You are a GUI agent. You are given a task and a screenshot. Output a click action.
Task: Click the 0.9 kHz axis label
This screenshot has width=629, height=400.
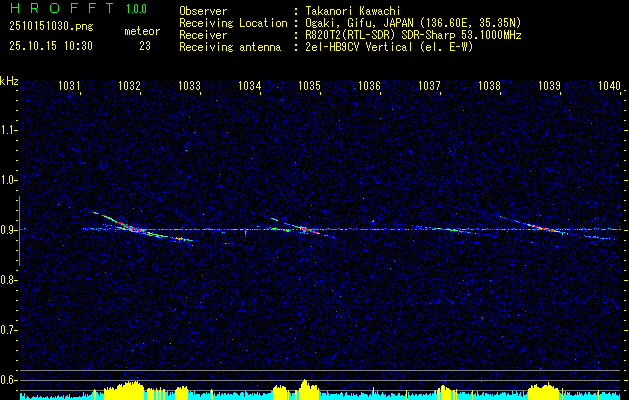point(8,230)
